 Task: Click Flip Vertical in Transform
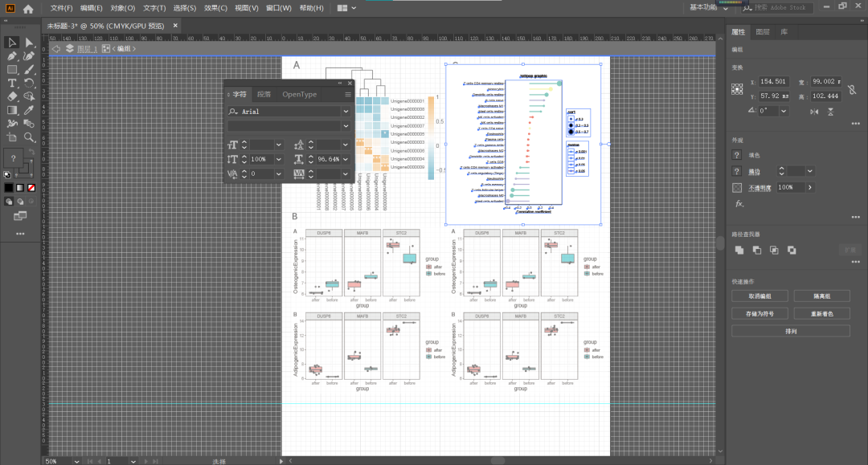831,111
